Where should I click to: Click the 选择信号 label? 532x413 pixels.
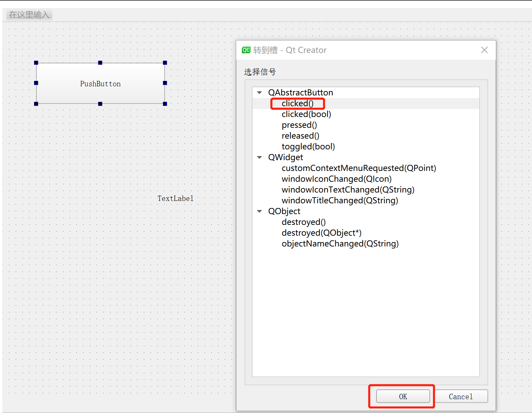click(x=260, y=72)
